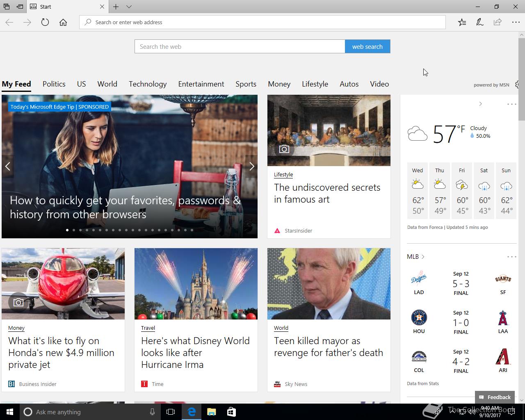Open the Money tab
The height and width of the screenshot is (420, 525).
(279, 84)
